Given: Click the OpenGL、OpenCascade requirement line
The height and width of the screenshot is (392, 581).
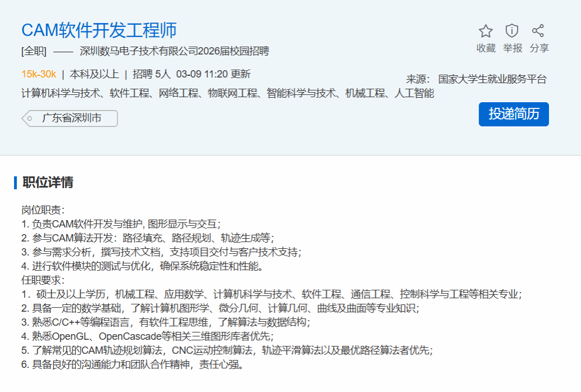Looking at the screenshot, I should [x=147, y=336].
